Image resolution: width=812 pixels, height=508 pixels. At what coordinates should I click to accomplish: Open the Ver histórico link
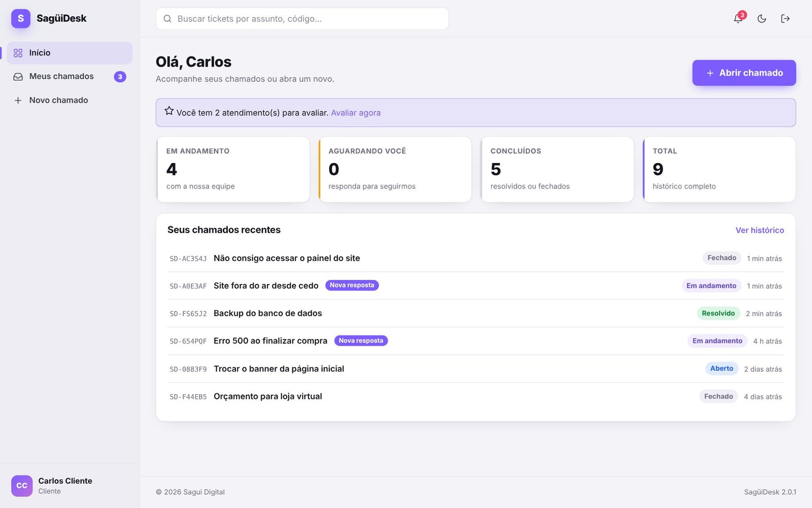760,230
